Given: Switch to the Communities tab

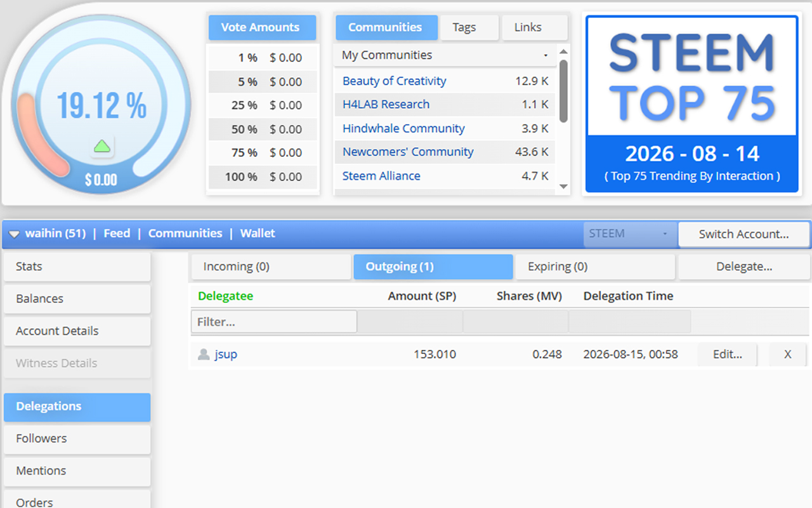Looking at the screenshot, I should pyautogui.click(x=386, y=27).
